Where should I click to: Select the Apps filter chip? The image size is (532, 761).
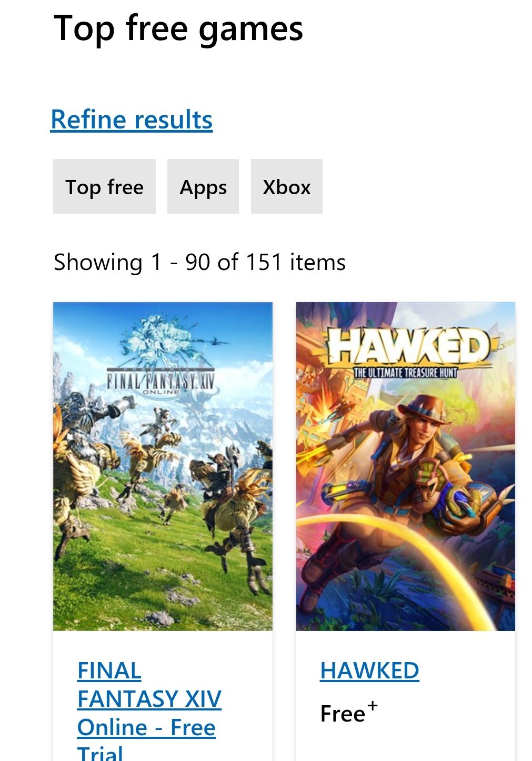click(x=203, y=186)
